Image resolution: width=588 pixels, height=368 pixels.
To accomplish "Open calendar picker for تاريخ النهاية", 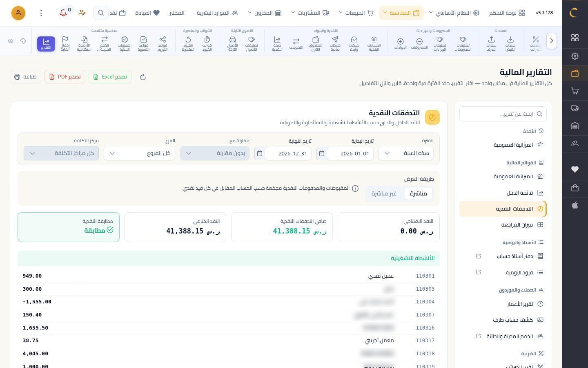I will pyautogui.click(x=260, y=153).
